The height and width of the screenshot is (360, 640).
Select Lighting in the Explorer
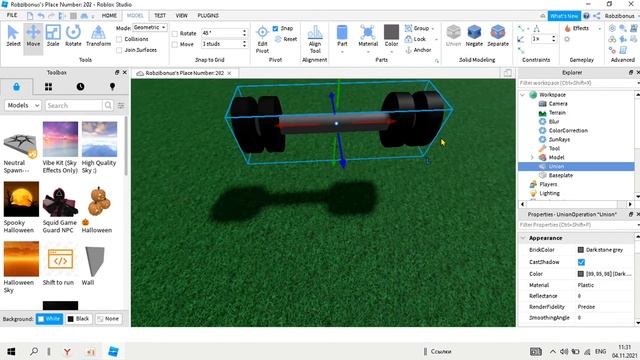[x=549, y=193]
